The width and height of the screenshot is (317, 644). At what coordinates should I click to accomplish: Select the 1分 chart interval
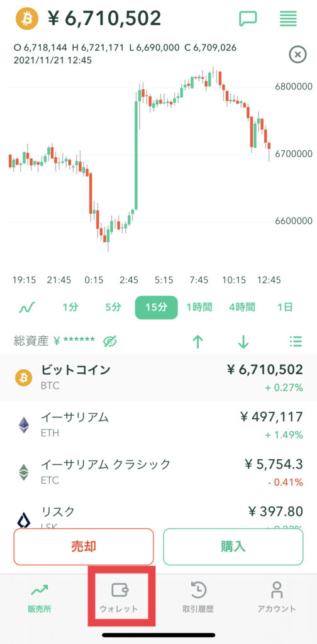coord(70,307)
